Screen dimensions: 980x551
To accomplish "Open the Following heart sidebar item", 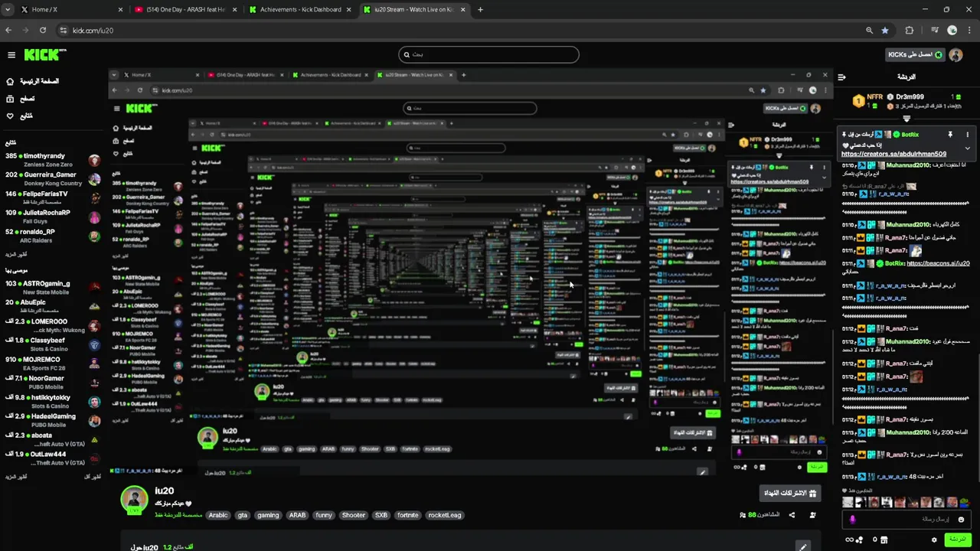I will [x=20, y=116].
